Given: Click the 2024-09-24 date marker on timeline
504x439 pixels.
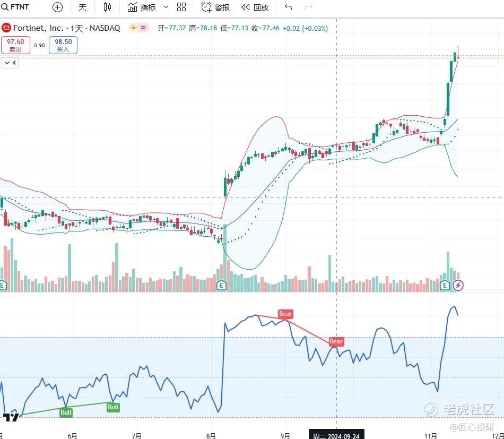Looking at the screenshot, I should pyautogui.click(x=337, y=435).
